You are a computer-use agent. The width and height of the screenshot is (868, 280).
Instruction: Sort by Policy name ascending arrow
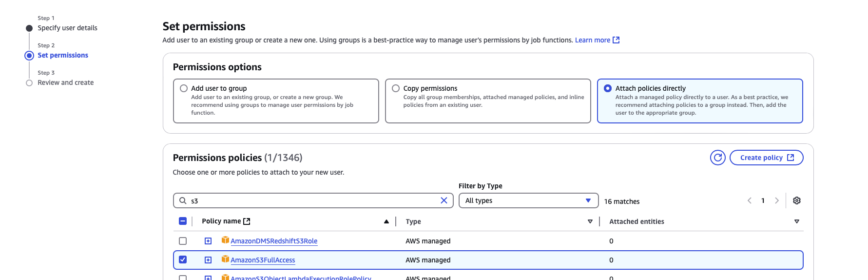point(386,221)
